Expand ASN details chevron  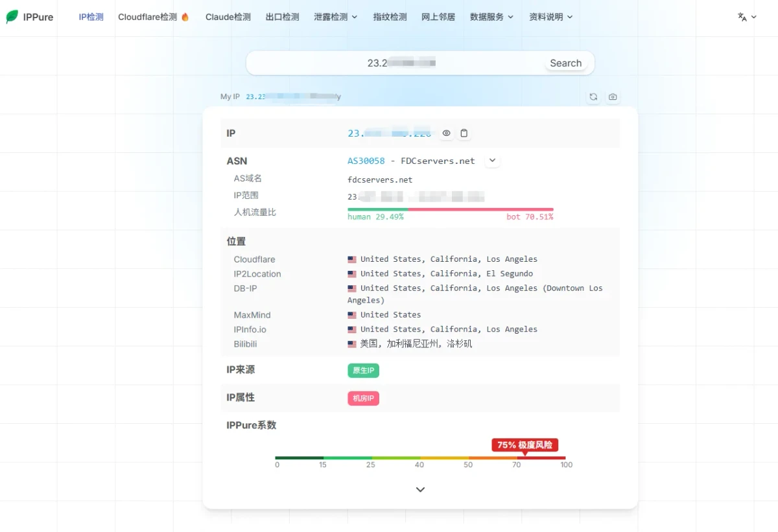click(x=492, y=161)
